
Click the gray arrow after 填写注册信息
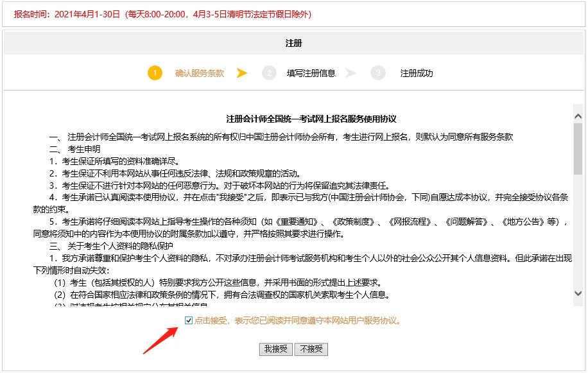click(x=350, y=73)
